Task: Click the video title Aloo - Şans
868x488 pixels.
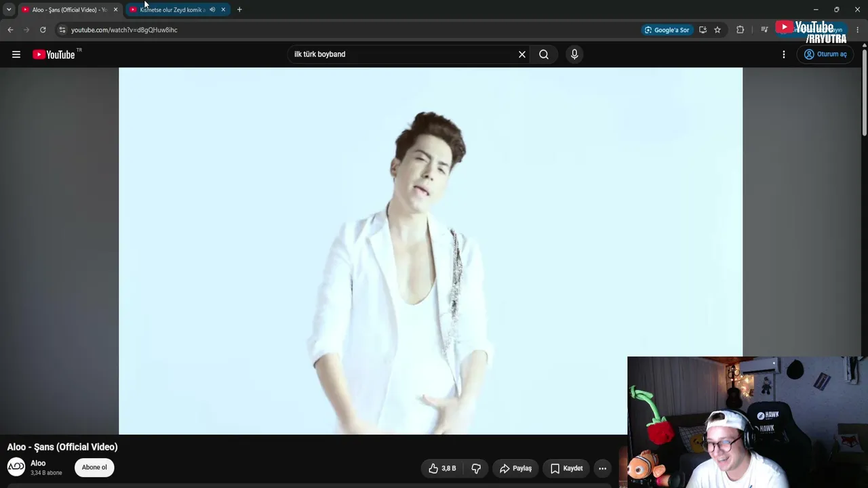Action: point(62,447)
